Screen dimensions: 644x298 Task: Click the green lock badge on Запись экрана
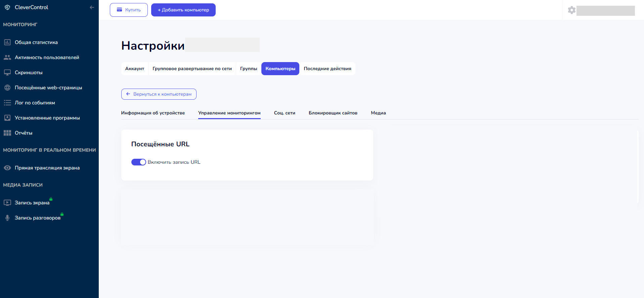51,199
